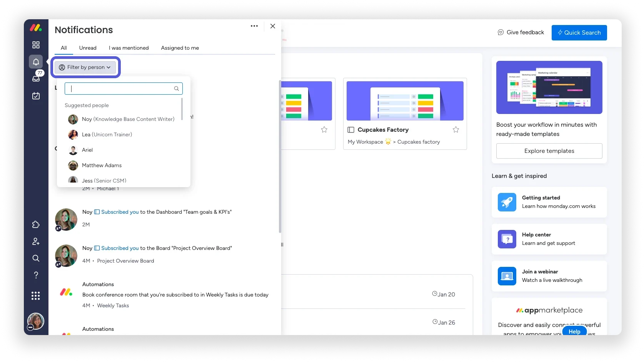Click Subscribed you link for Team goals dashboard
Viewport: 644px width, 362px height.
120,212
